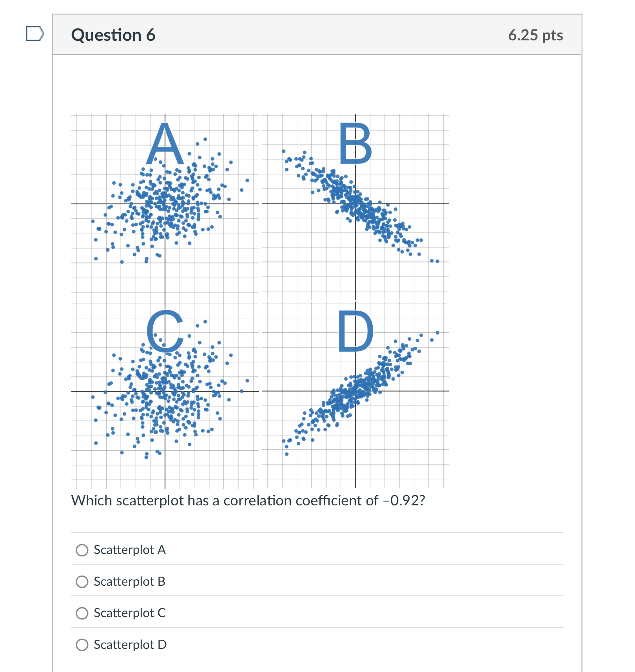This screenshot has height=672, width=635.
Task: Click the question text about correlation coefficient
Action: pos(248,500)
